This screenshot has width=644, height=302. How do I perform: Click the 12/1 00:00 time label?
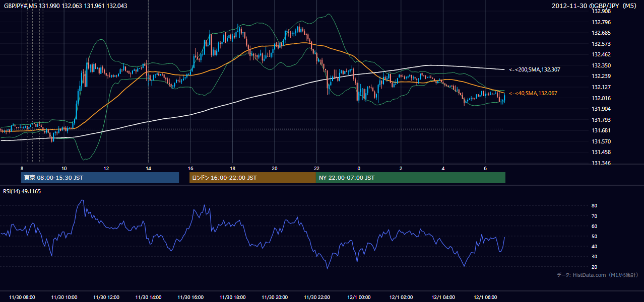(x=359, y=297)
